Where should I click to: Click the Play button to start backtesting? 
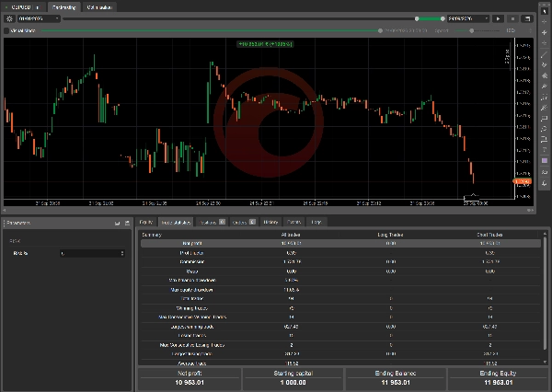click(x=498, y=18)
